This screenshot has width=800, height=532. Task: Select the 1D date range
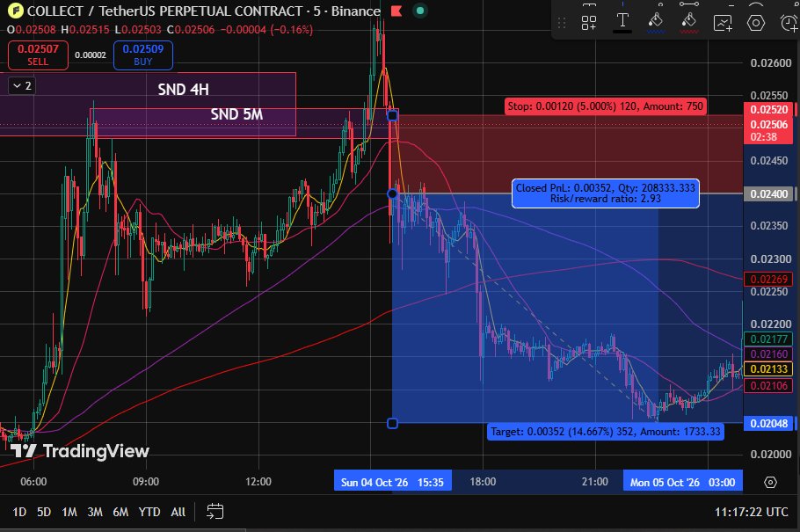(x=19, y=512)
